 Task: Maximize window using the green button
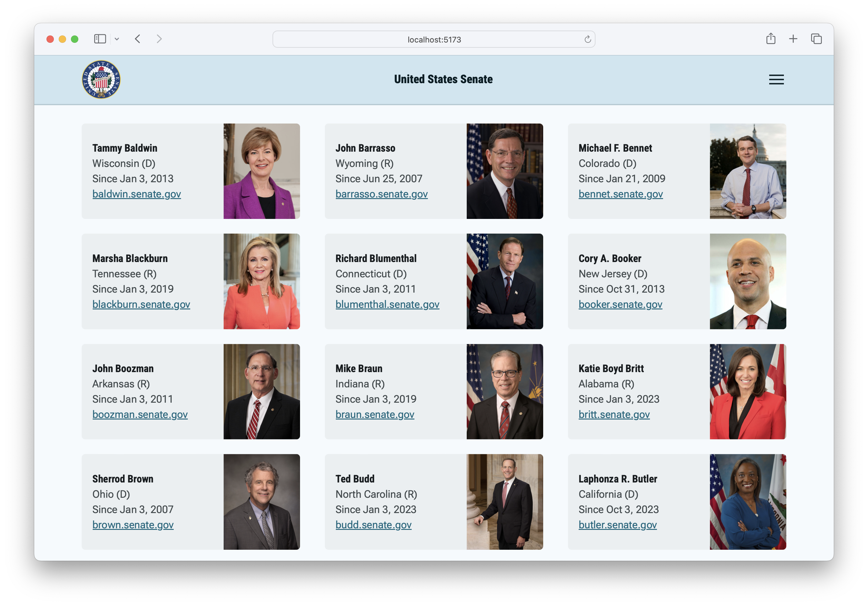(x=75, y=39)
